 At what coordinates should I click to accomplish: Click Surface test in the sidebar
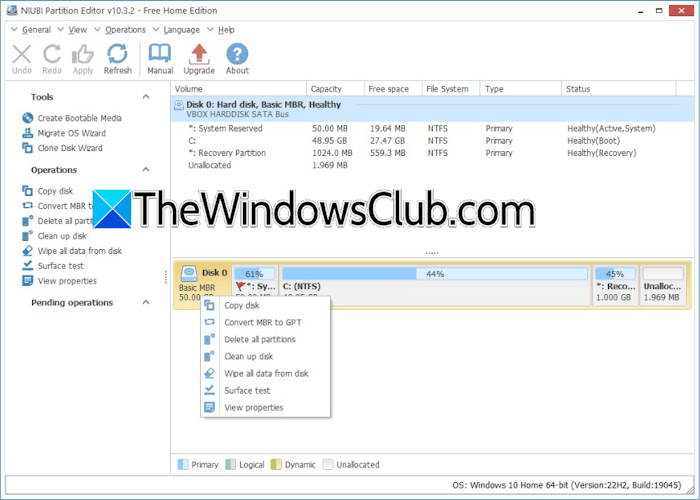pos(60,266)
